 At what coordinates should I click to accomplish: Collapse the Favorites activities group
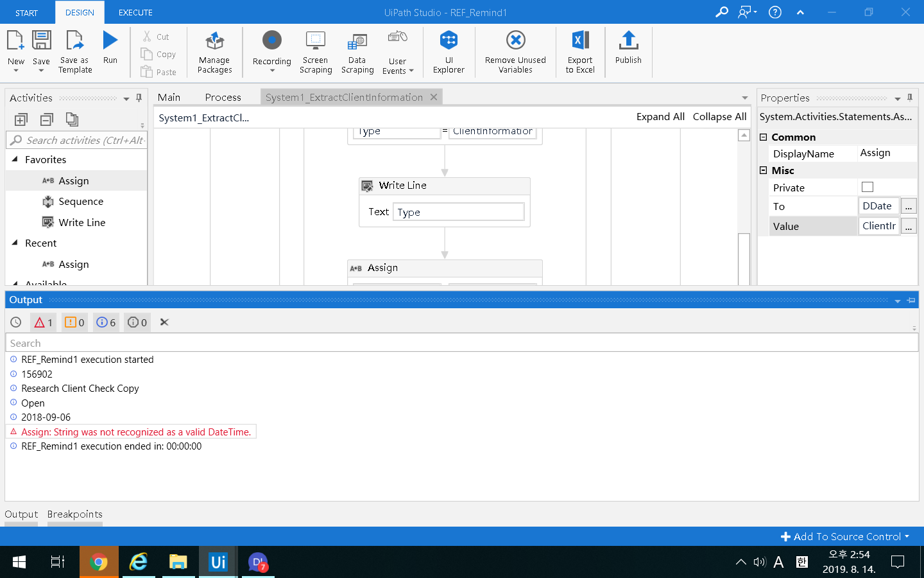coord(15,159)
